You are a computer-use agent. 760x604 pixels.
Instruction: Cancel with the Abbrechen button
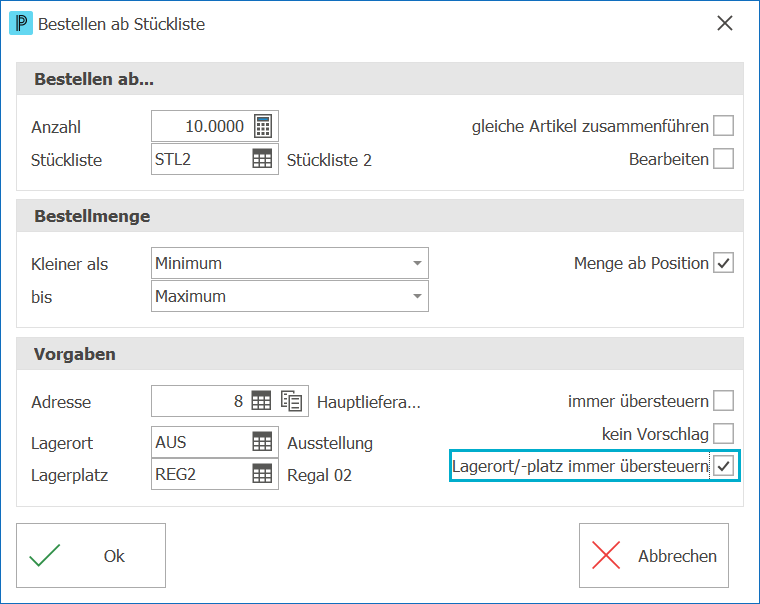[x=654, y=556]
